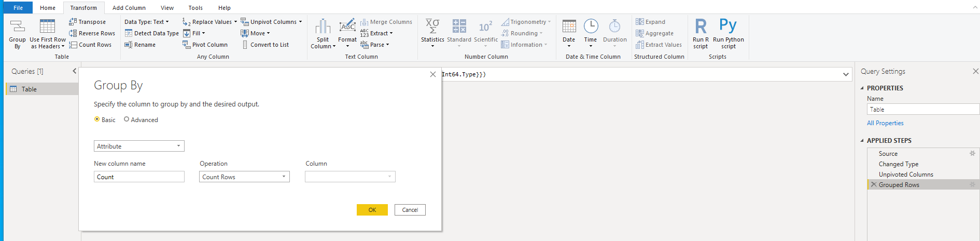Image resolution: width=980 pixels, height=241 pixels.
Task: Open Split Column tool
Action: pos(323,34)
